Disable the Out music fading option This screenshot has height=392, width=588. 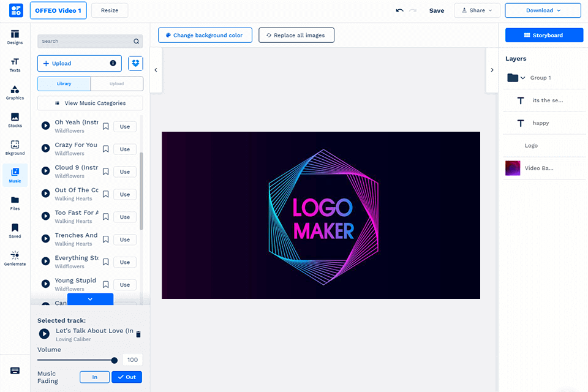(x=126, y=377)
